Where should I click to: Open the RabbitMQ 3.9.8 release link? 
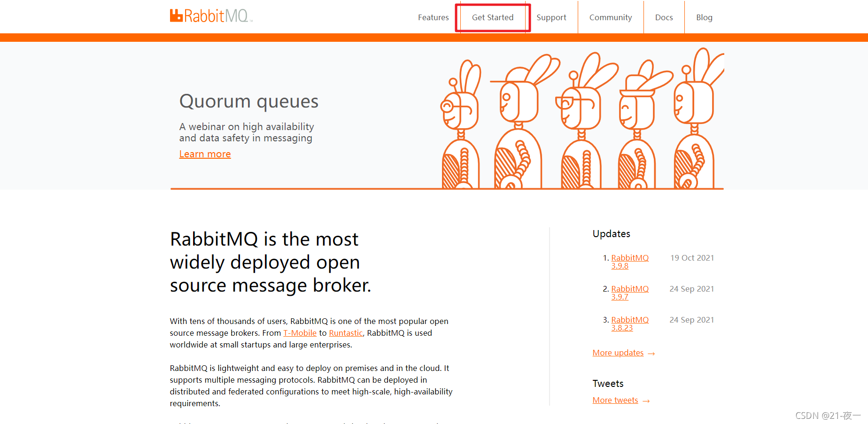click(630, 262)
